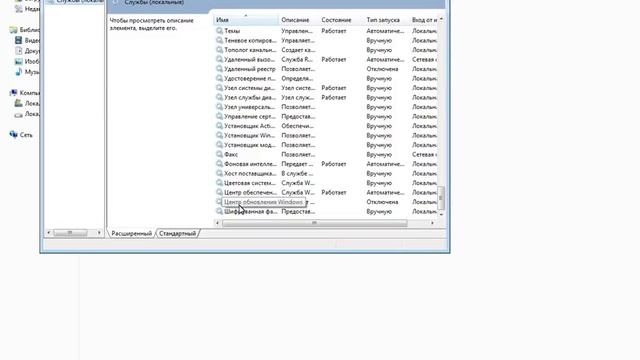
Task: Sort by the Состояние column header
Action: (341, 20)
